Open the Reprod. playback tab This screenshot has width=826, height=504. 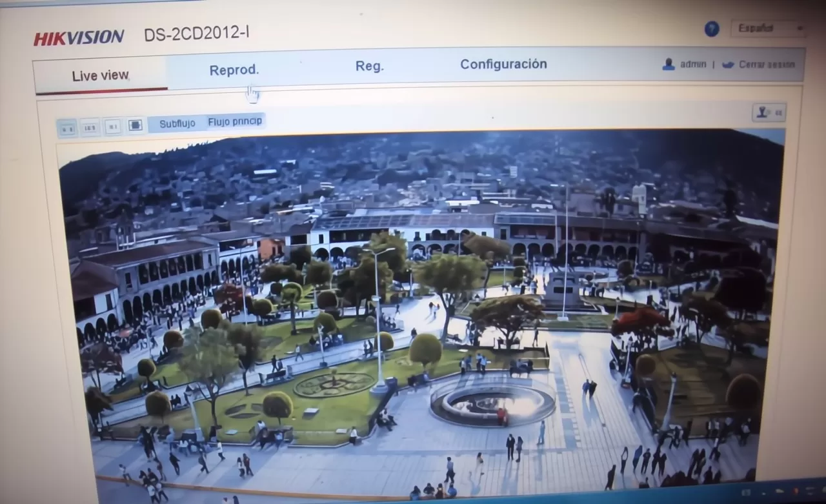click(x=234, y=70)
